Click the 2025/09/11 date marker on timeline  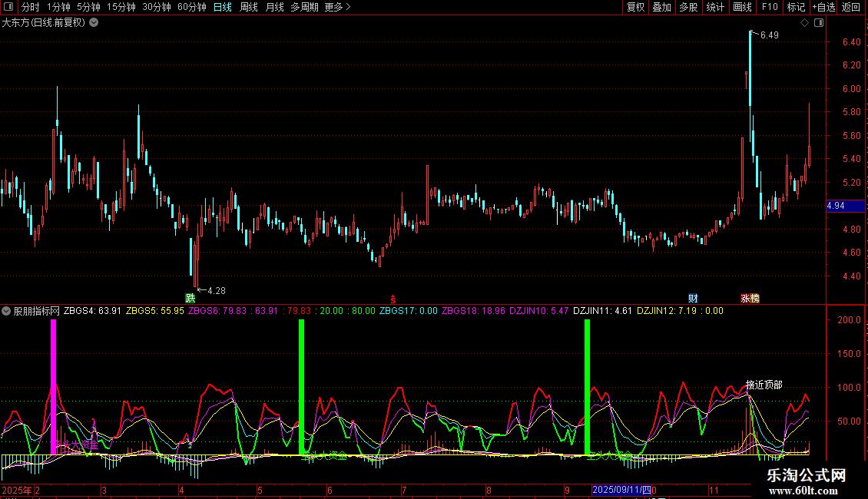621,489
